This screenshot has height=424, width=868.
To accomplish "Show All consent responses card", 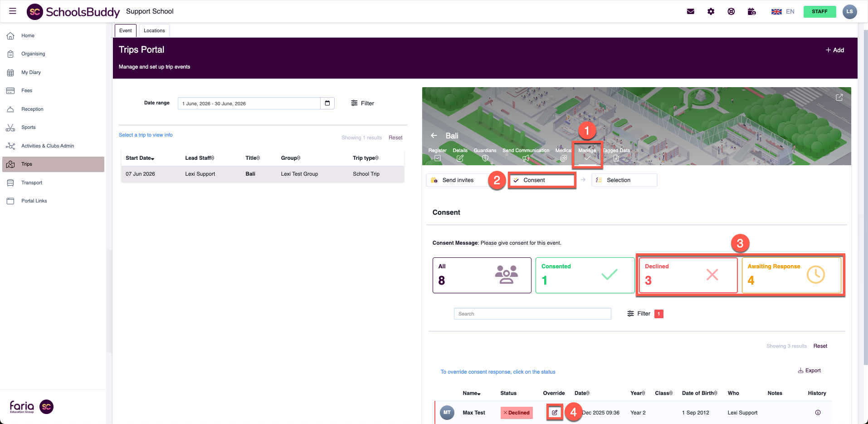I will tap(482, 275).
